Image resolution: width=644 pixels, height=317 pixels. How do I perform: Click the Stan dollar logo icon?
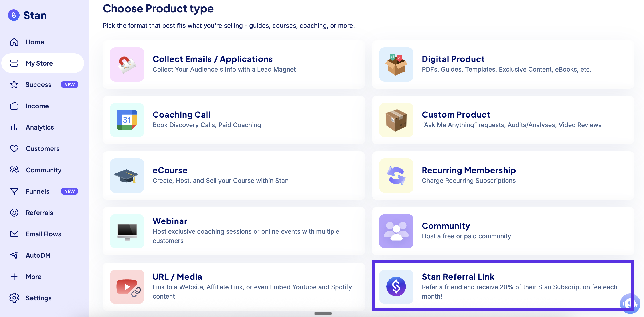coord(14,15)
